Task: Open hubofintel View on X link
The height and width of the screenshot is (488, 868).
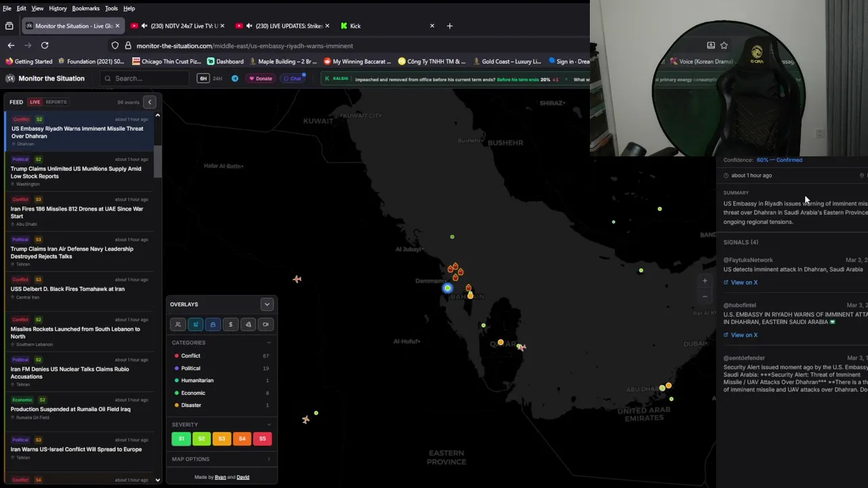Action: [741, 335]
